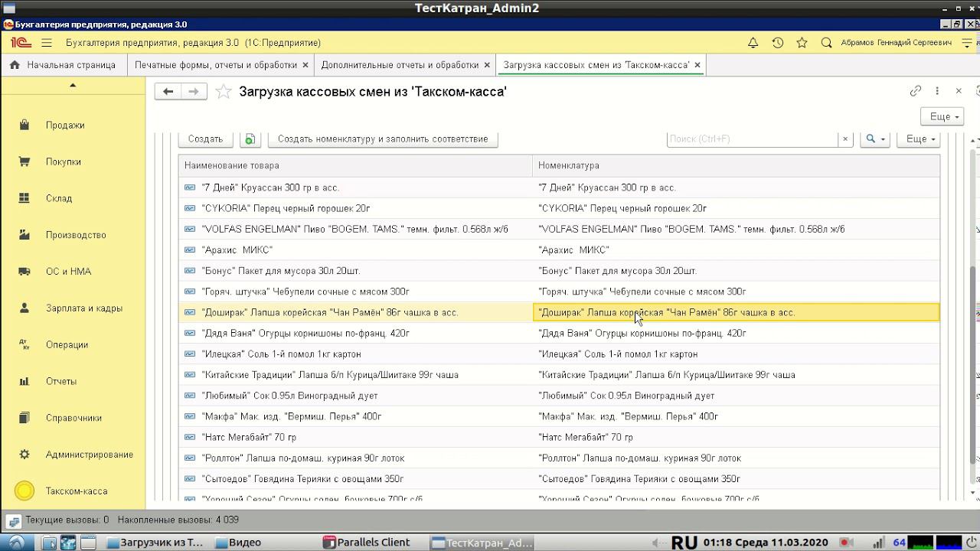The width and height of the screenshot is (980, 551).
Task: Sort by the Наименование товара column header
Action: tap(355, 165)
